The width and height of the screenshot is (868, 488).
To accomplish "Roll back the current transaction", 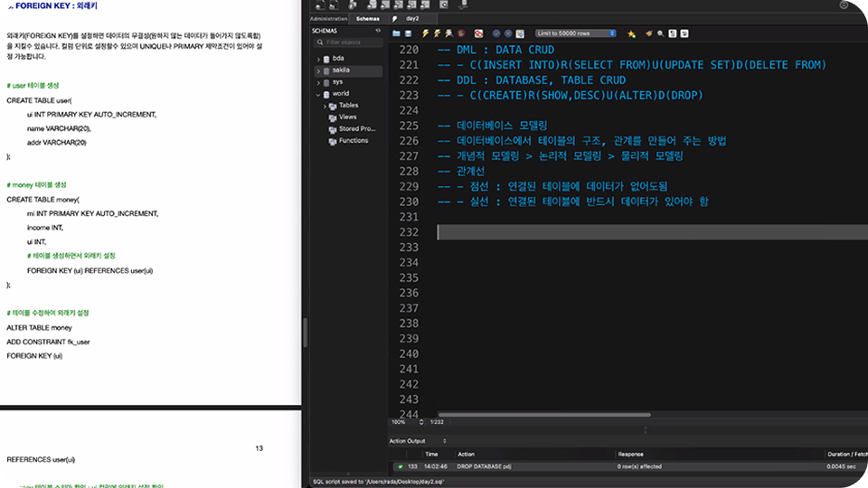I will 508,33.
